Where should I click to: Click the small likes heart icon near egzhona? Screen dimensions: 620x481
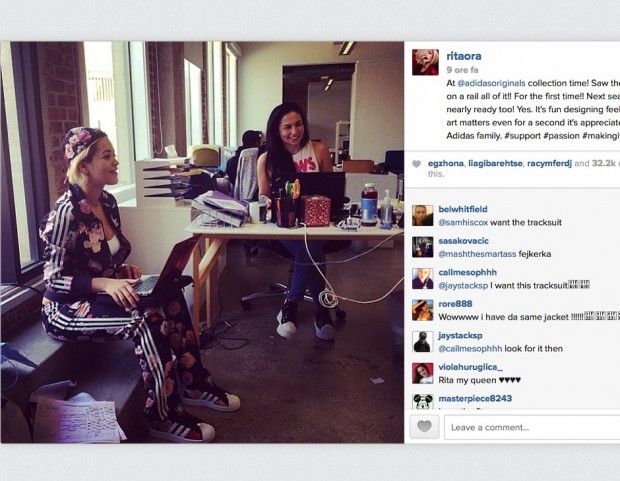(x=416, y=164)
